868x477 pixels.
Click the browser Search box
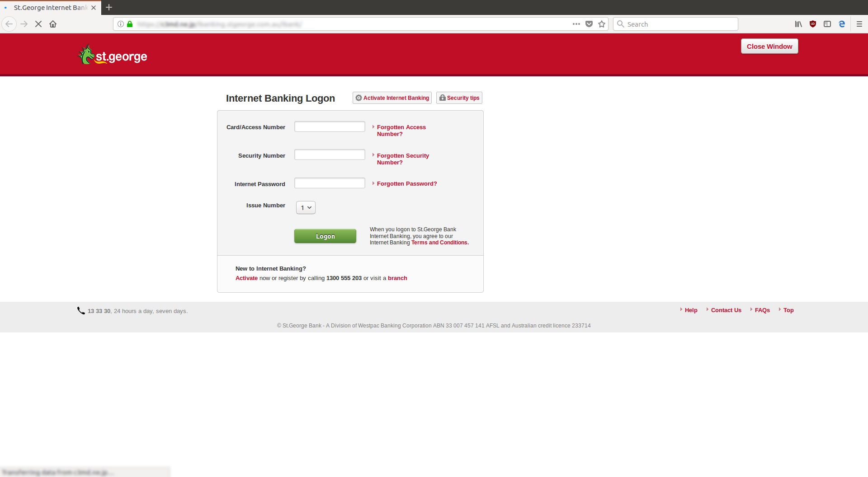pyautogui.click(x=675, y=24)
